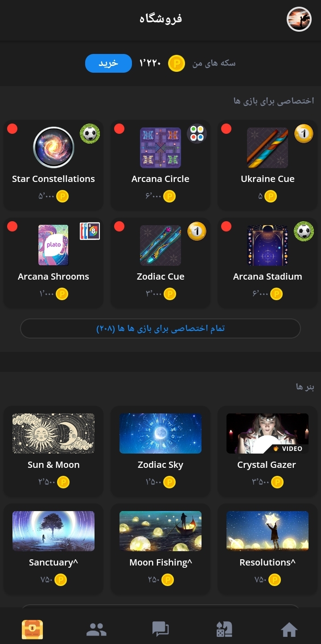Open the shop chest icon in bottom navigation
Viewport: 321px width, 644px height.
[x=32, y=629]
